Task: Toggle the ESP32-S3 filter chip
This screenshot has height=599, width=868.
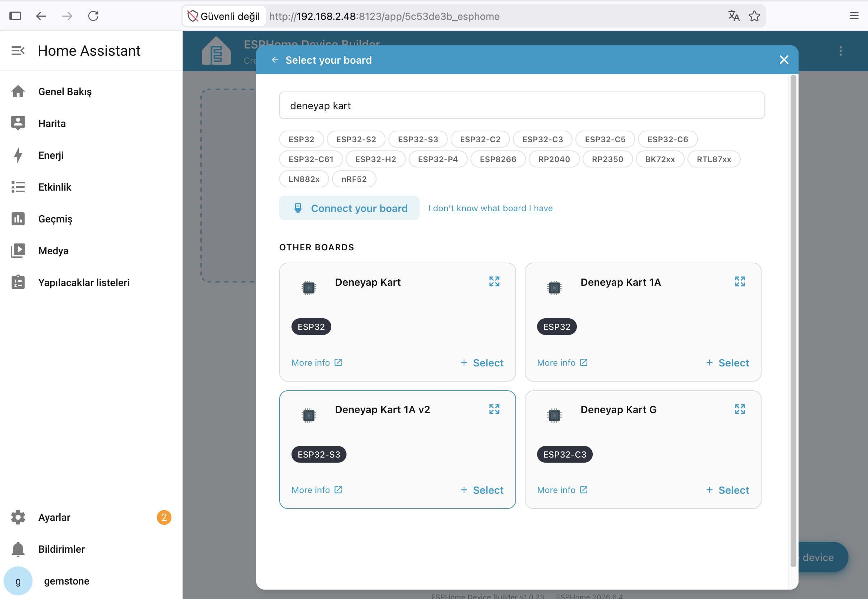Action: [418, 139]
